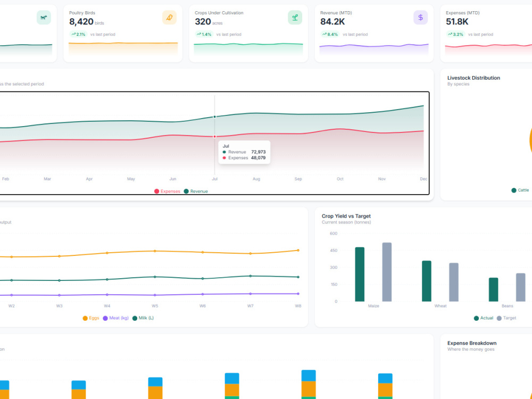The width and height of the screenshot is (532, 399).
Task: Click the 48,079 expenses tooltip value
Action: coord(258,158)
